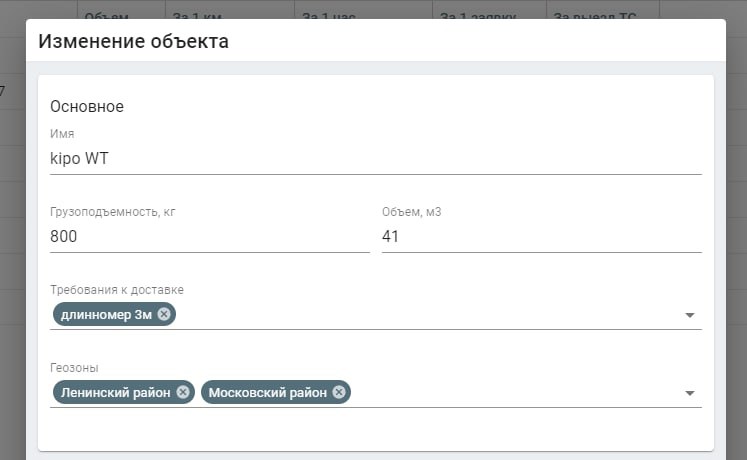
Task: Click the За 1 заявку column header
Action: point(475,16)
